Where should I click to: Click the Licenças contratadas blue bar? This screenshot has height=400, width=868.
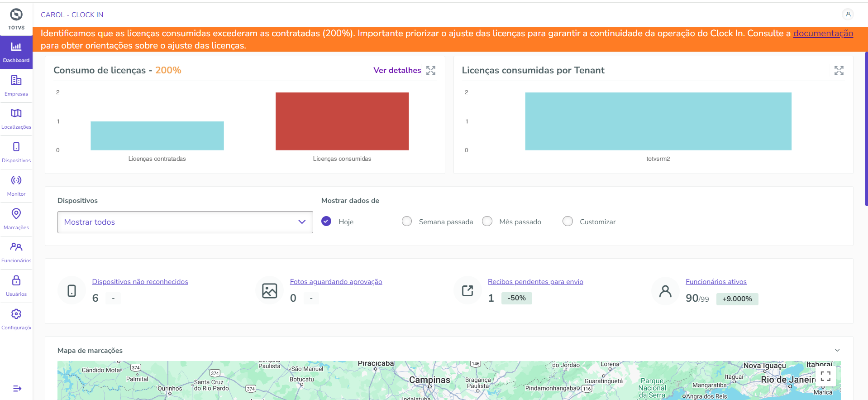157,135
